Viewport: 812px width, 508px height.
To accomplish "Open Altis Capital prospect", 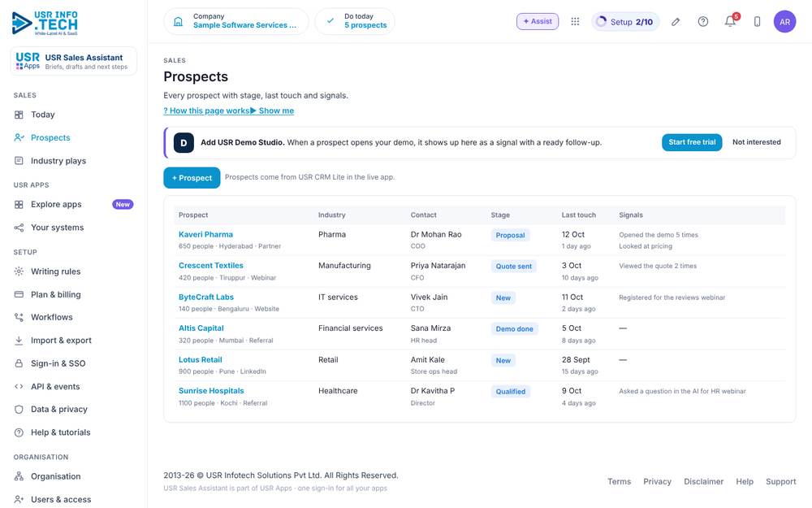I will point(201,328).
